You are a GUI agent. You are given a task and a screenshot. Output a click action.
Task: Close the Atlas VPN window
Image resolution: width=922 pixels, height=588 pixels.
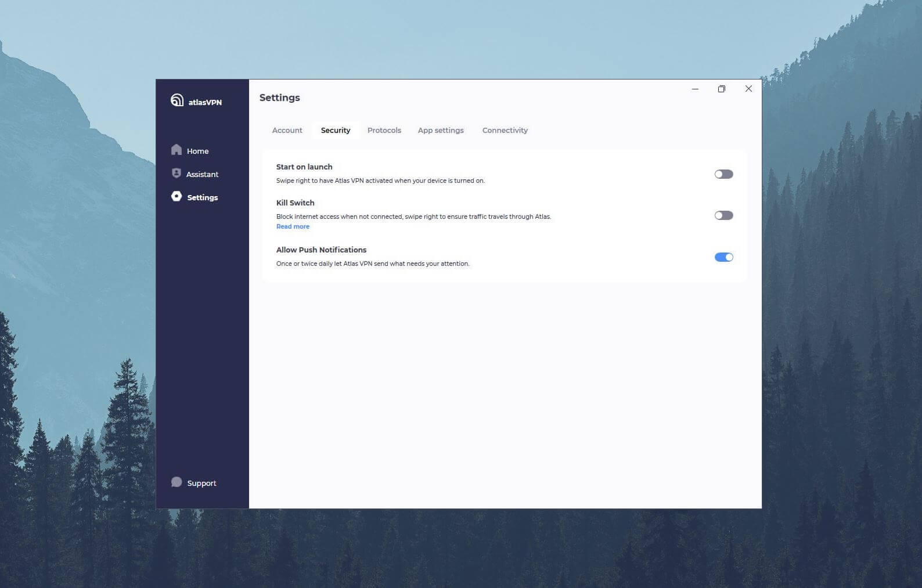748,89
